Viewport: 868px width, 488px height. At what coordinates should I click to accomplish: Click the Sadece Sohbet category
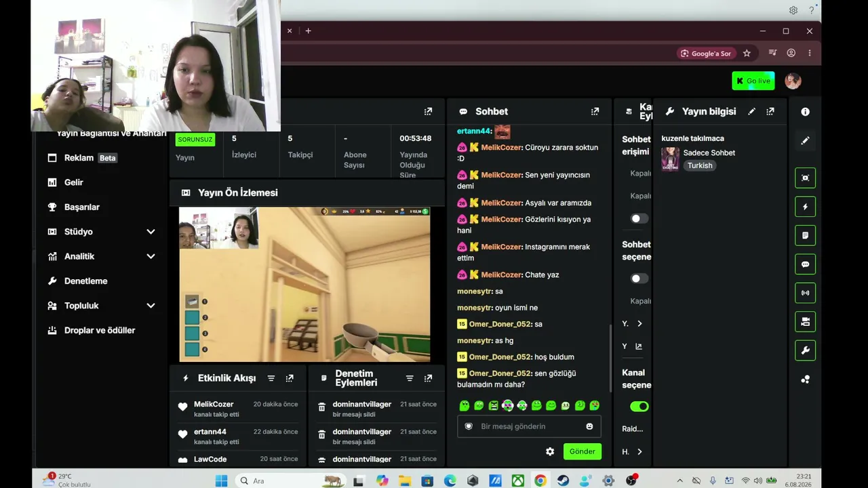click(709, 152)
